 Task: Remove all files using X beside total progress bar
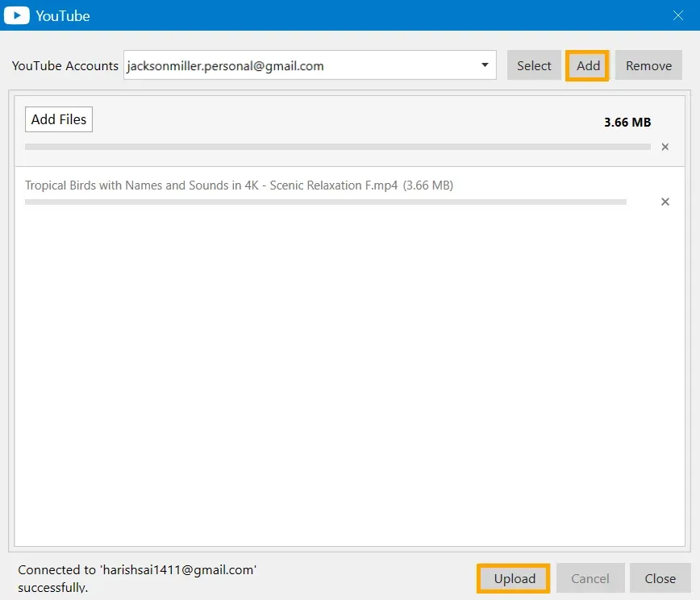[x=665, y=147]
